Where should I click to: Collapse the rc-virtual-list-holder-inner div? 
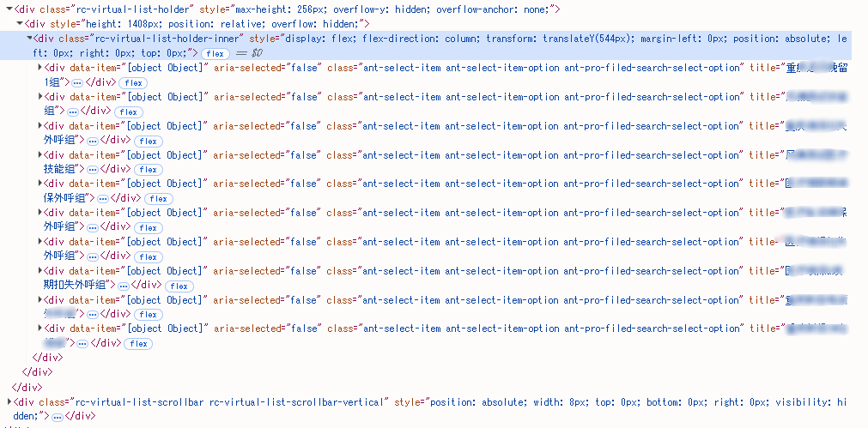click(29, 39)
